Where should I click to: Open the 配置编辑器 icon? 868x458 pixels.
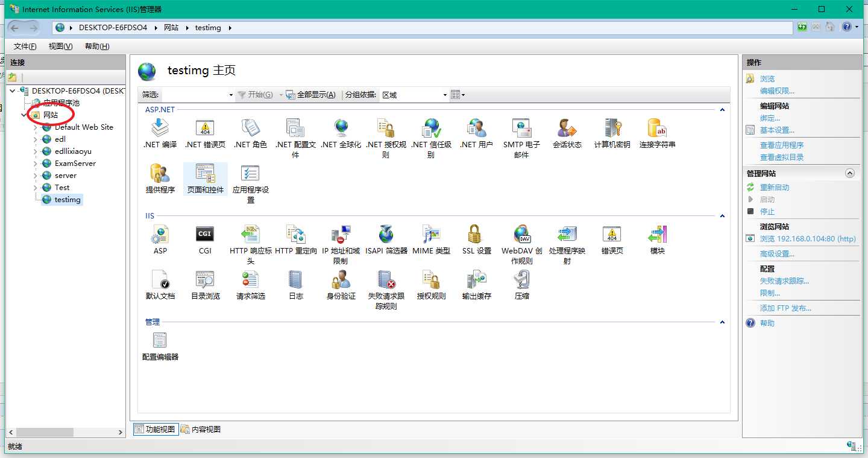click(x=160, y=346)
